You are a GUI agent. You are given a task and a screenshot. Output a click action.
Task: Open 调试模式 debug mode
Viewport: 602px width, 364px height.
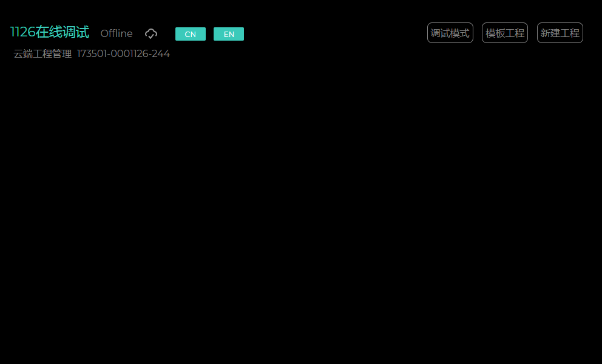[x=450, y=33]
